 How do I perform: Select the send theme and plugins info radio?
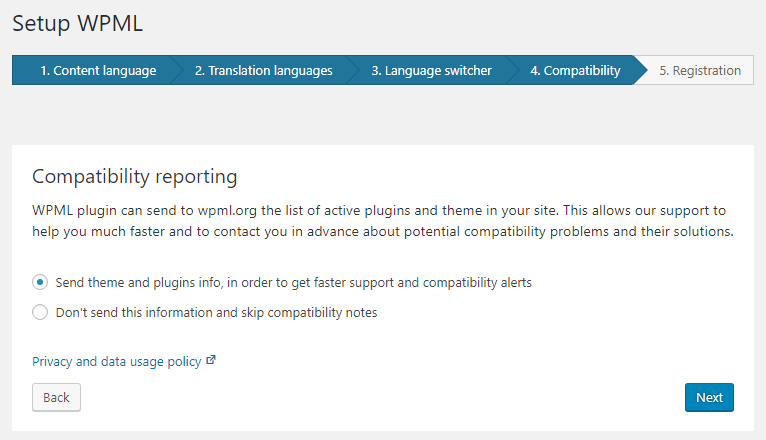point(40,282)
